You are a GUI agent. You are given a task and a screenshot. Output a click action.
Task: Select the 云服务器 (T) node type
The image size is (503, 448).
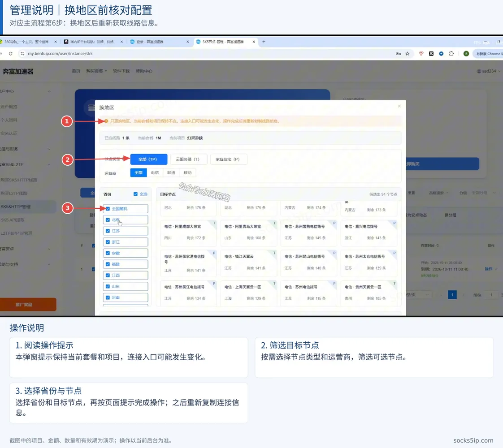click(188, 159)
